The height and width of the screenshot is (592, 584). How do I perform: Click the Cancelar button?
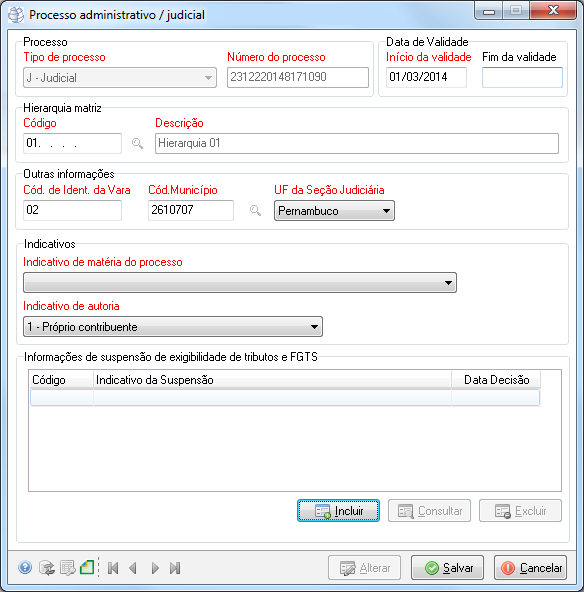pos(530,567)
